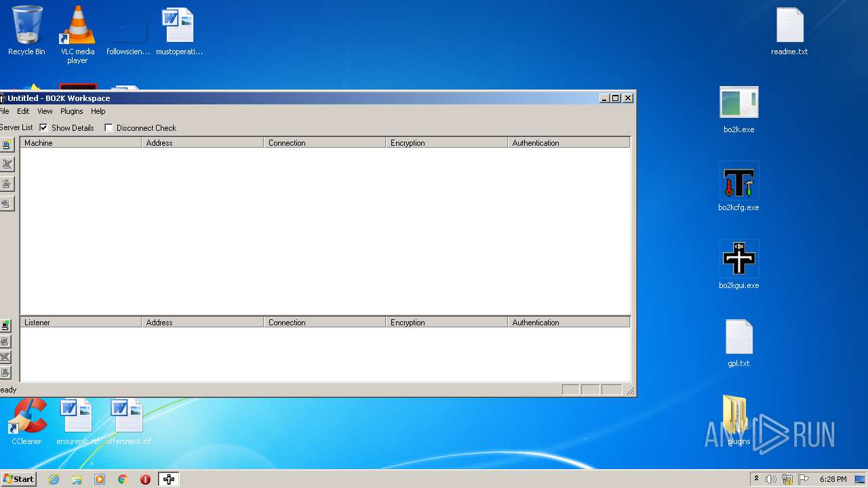Click the connect arrow icon in server toolbar
The height and width of the screenshot is (488, 868).
(6, 203)
